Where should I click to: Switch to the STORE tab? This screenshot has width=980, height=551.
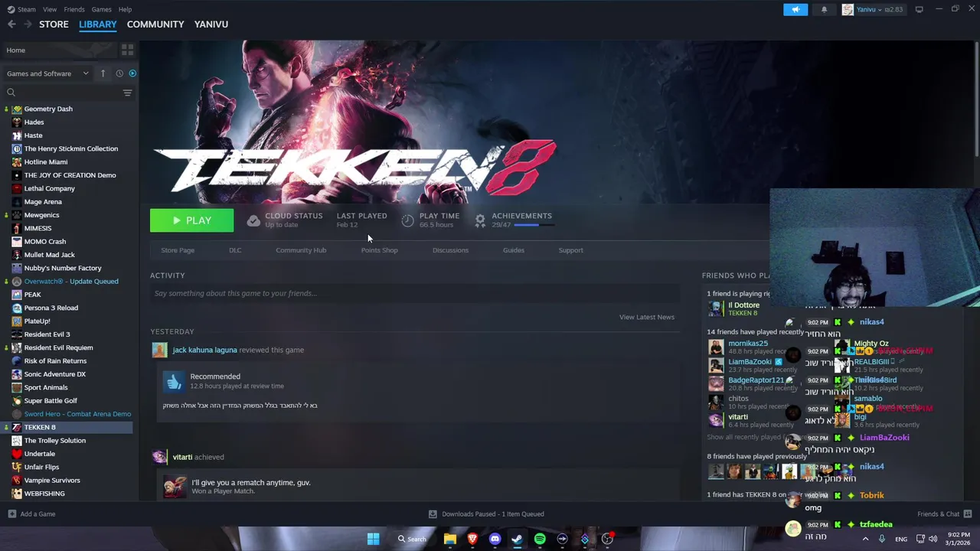pyautogui.click(x=54, y=24)
